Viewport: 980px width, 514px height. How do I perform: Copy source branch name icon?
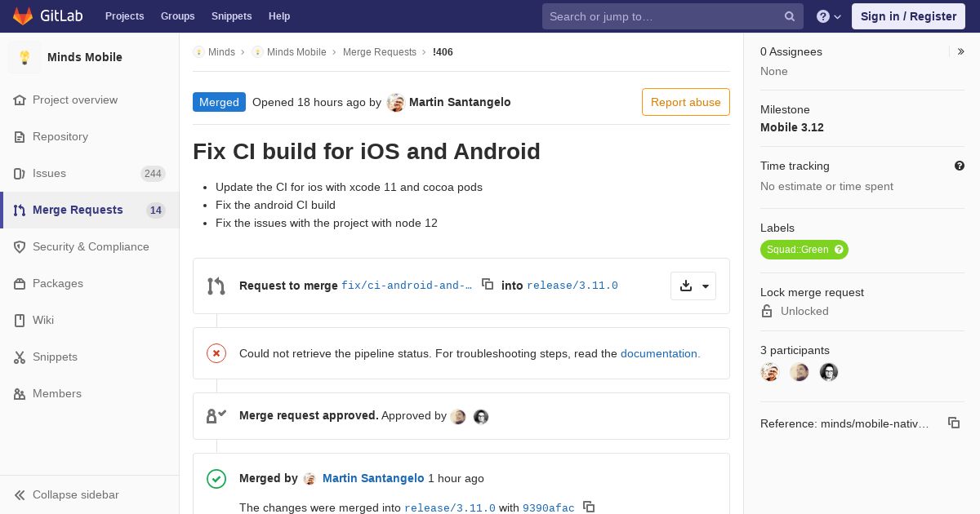click(x=488, y=285)
